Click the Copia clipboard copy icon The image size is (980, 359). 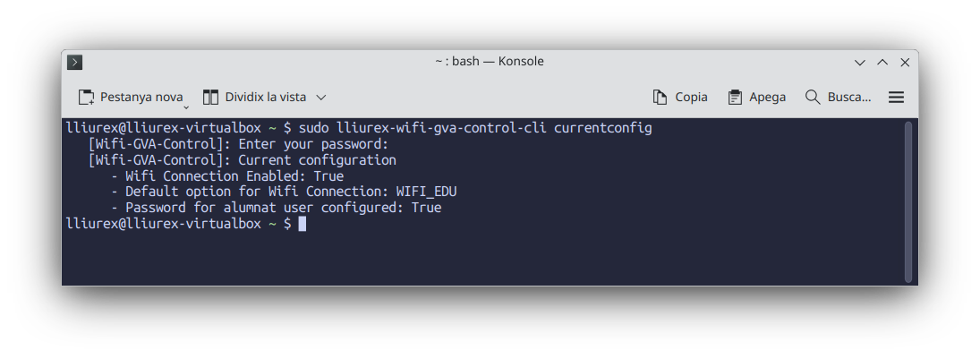tap(660, 97)
